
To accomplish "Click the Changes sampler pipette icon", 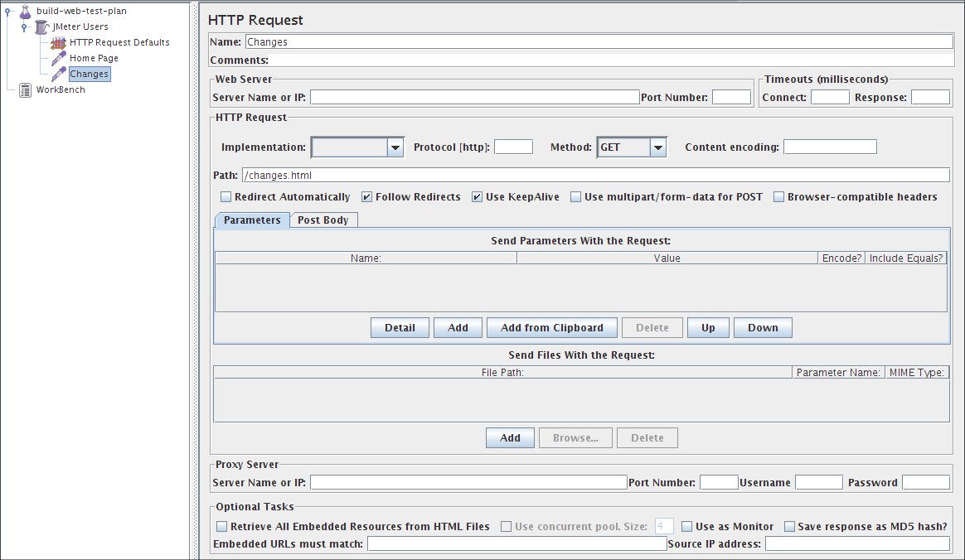I will [58, 75].
